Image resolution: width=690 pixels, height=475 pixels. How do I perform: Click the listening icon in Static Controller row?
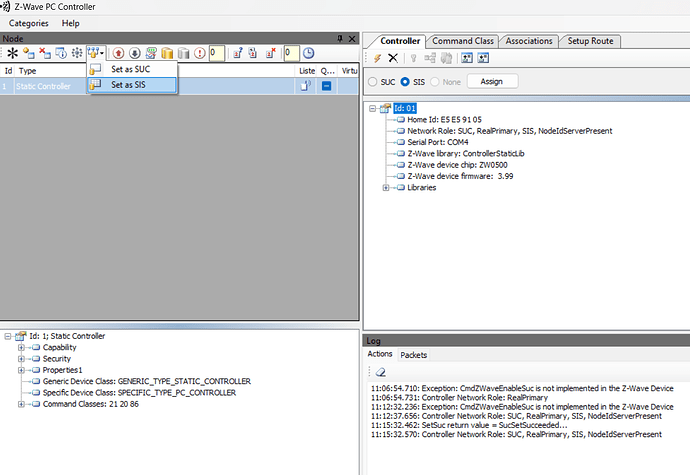coord(306,86)
